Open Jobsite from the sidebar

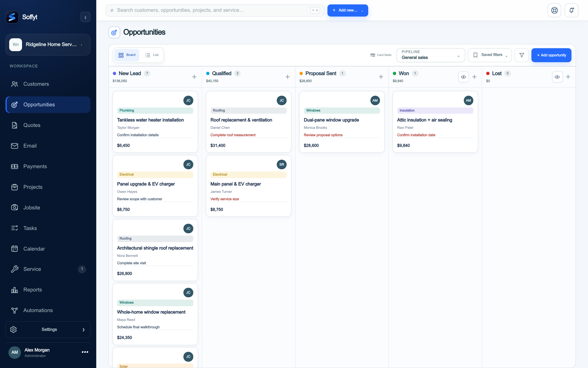pyautogui.click(x=48, y=208)
